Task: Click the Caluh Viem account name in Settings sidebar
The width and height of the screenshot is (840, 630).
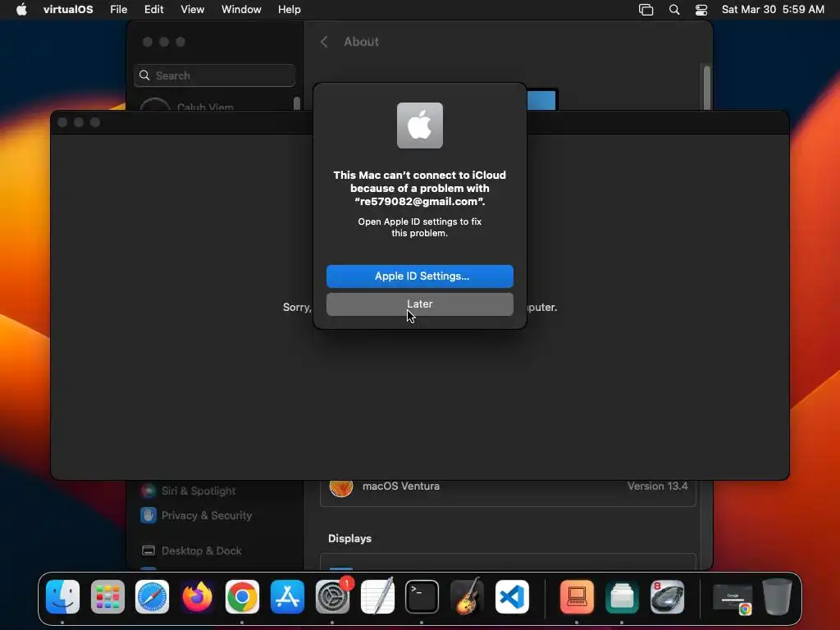Action: point(205,106)
